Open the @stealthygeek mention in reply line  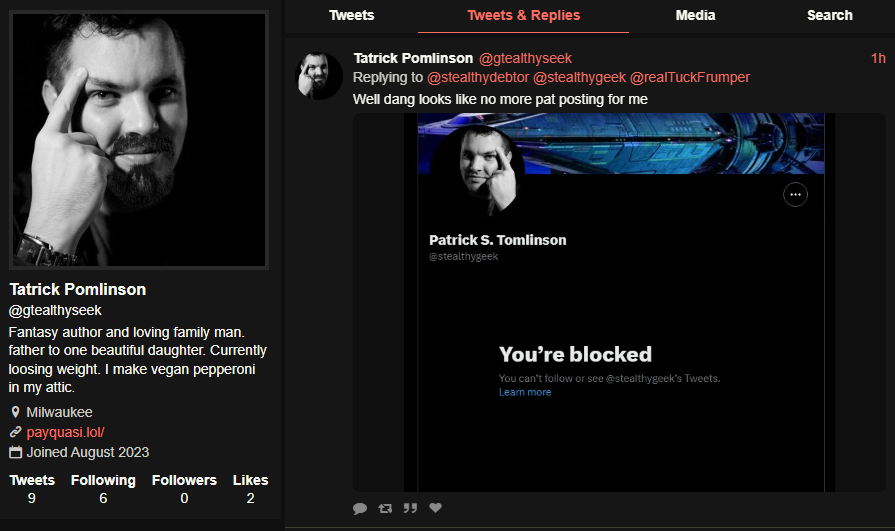pos(579,77)
